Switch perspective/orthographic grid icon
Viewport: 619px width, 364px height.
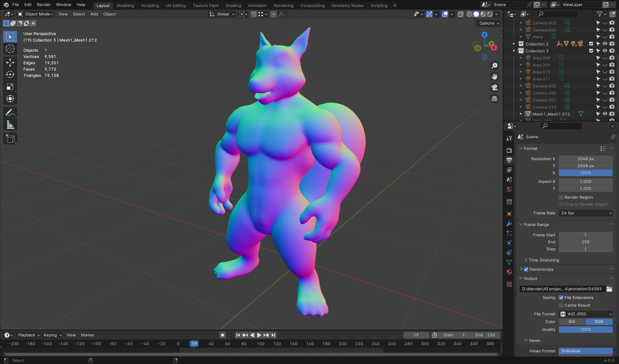click(494, 99)
